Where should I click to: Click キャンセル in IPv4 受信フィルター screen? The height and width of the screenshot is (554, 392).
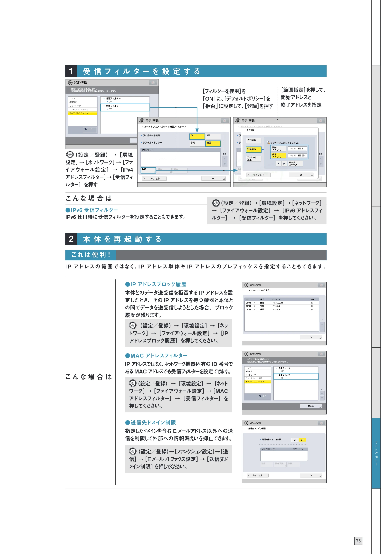[x=154, y=179]
